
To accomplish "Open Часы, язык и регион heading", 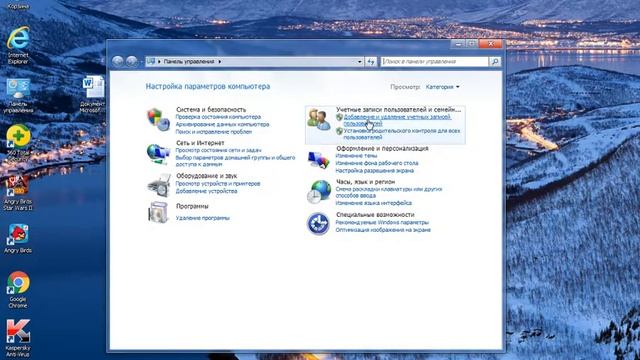I will pyautogui.click(x=365, y=182).
